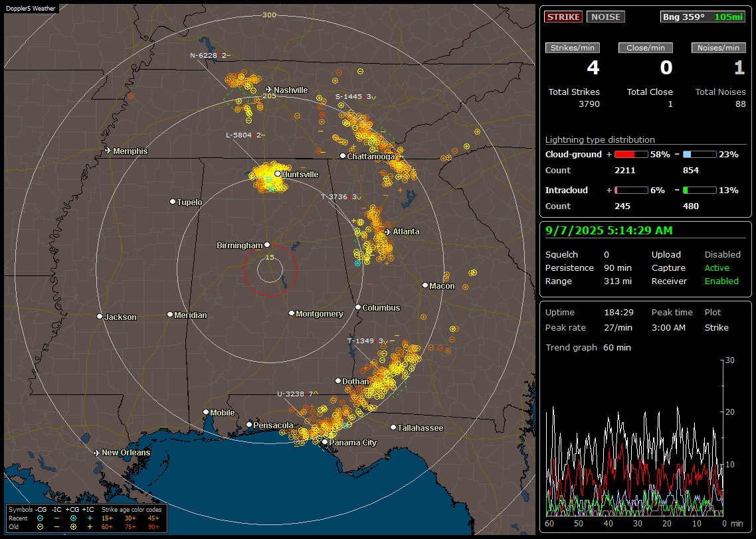Select the Birmingham city marker dot
The image size is (756, 539).
click(x=267, y=245)
